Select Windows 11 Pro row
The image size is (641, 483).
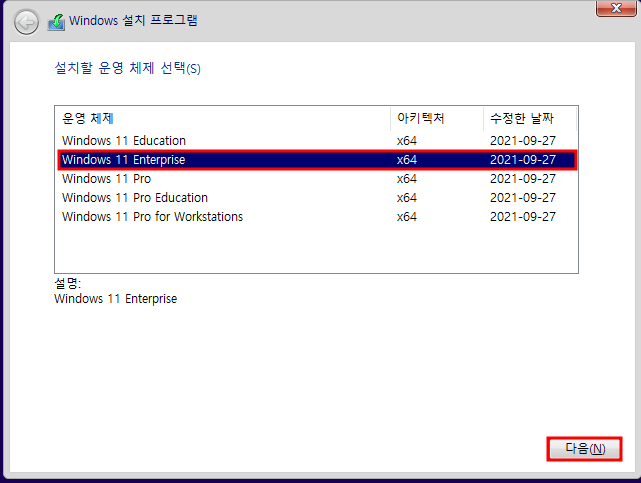[x=317, y=179]
